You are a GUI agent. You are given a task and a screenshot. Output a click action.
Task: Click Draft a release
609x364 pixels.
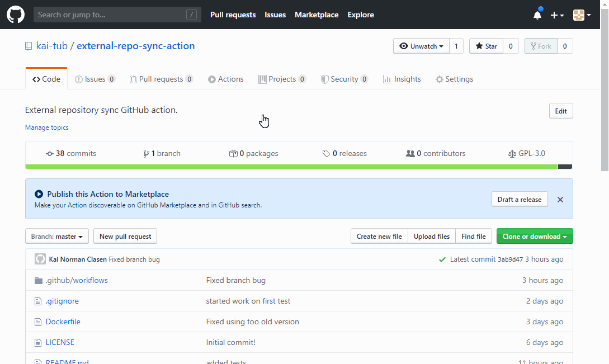click(x=519, y=199)
